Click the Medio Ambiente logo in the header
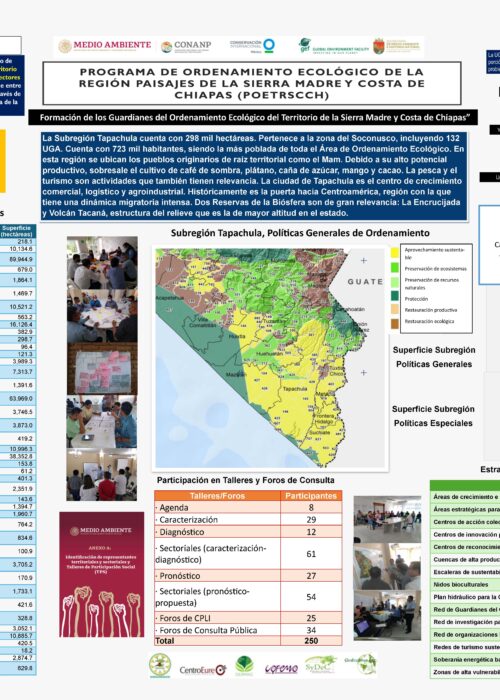This screenshot has height=700, width=500. pyautogui.click(x=105, y=46)
